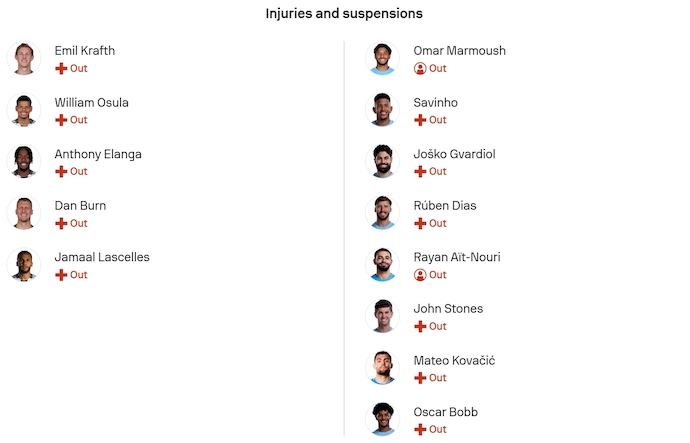
Task: Open William Osula's player photo
Action: (23, 110)
